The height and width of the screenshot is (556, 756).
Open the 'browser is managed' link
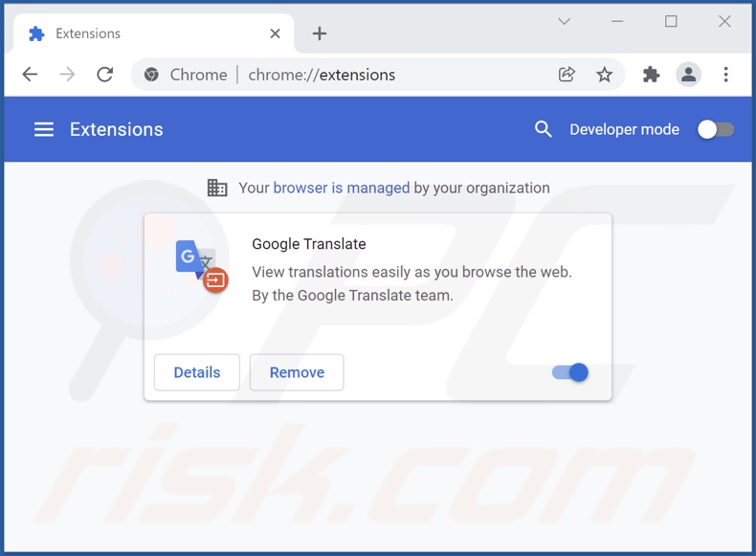click(342, 188)
